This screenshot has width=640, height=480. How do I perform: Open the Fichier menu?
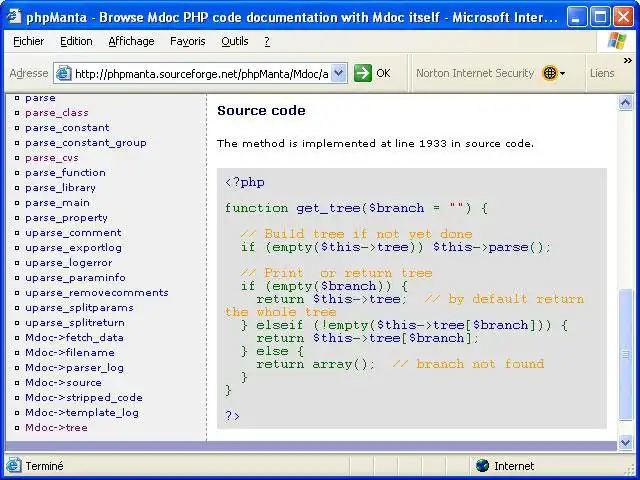click(29, 41)
